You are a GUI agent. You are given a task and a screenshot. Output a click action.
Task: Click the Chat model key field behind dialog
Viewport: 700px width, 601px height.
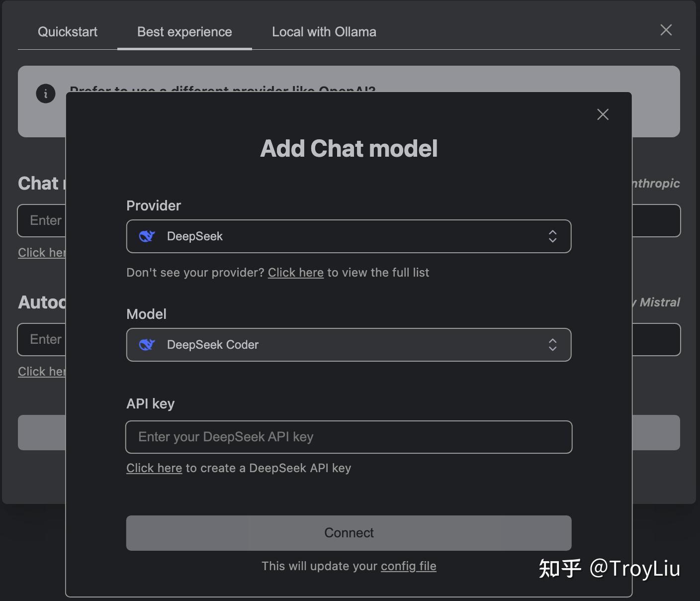(x=42, y=220)
